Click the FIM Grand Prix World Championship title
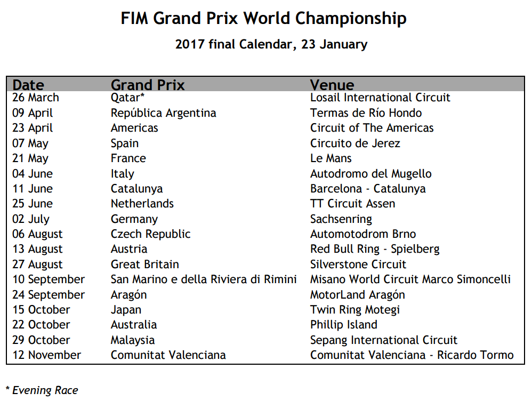Viewport: 532px width, 401px height. pyautogui.click(x=264, y=19)
